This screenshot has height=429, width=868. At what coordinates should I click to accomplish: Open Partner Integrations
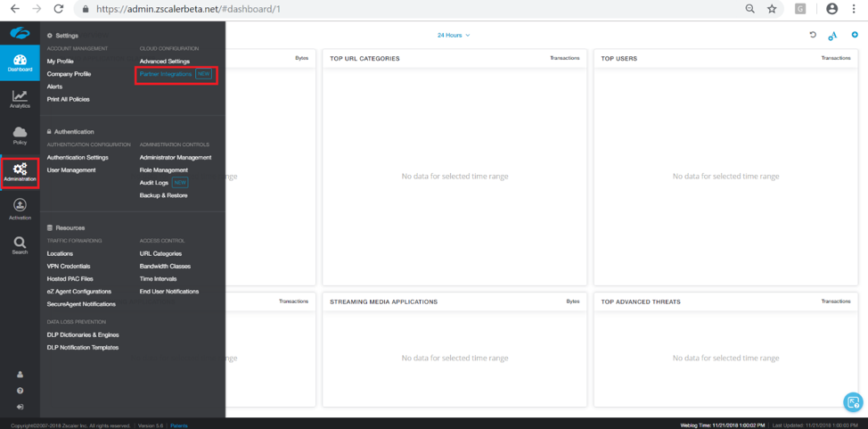[x=166, y=74]
